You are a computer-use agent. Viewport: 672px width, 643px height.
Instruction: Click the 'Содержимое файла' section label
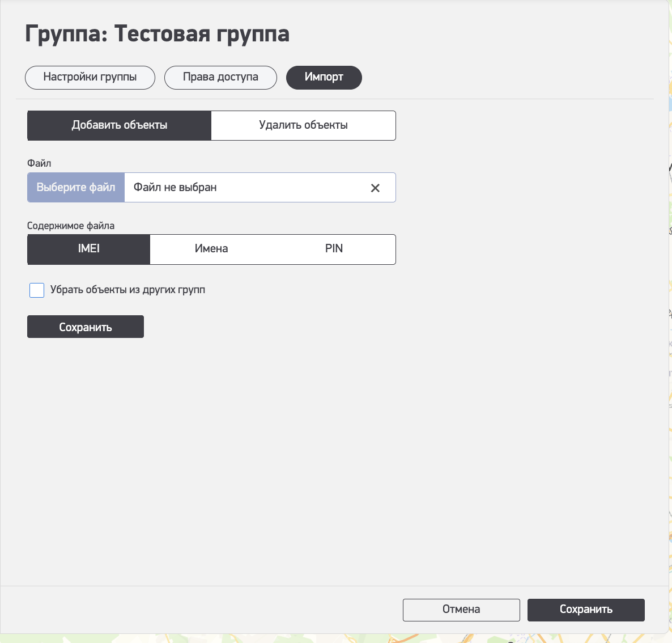71,226
